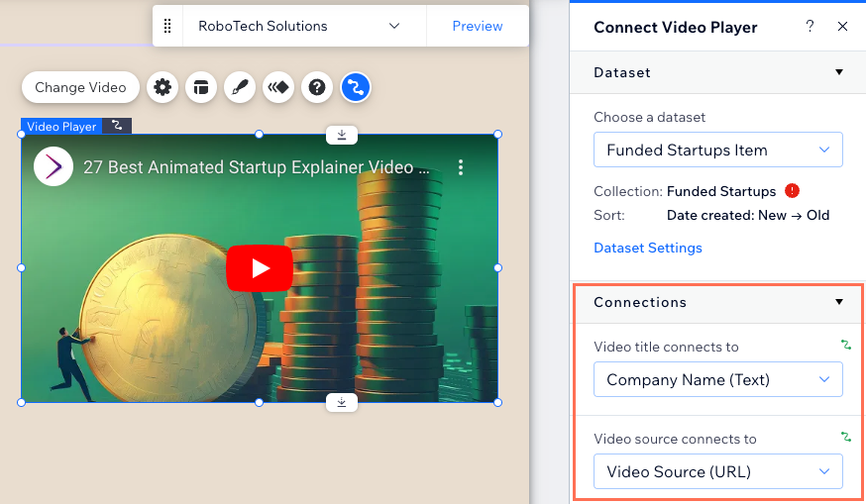Click the help question mark in Connect panel
Viewport: 866px width, 504px height.
coord(810,27)
